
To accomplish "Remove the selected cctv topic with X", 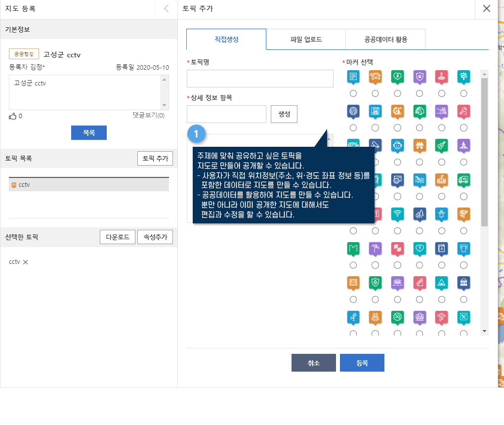I will pos(26,262).
